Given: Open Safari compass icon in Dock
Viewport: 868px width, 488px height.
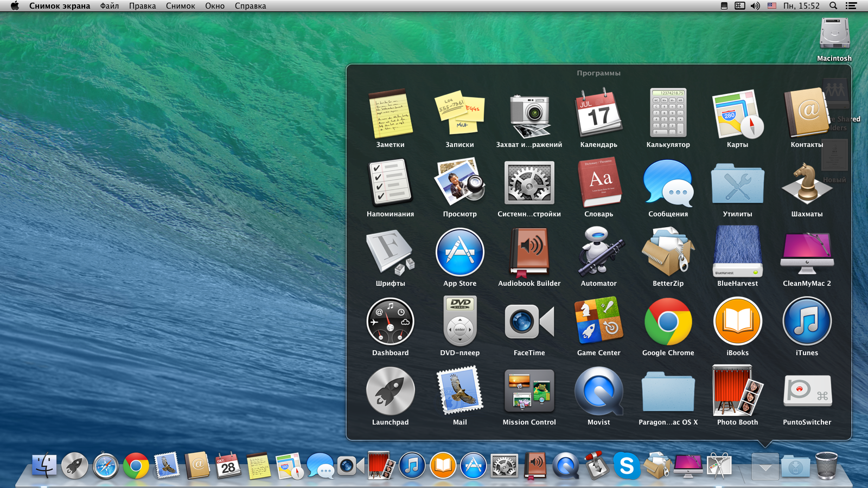Looking at the screenshot, I should point(105,466).
